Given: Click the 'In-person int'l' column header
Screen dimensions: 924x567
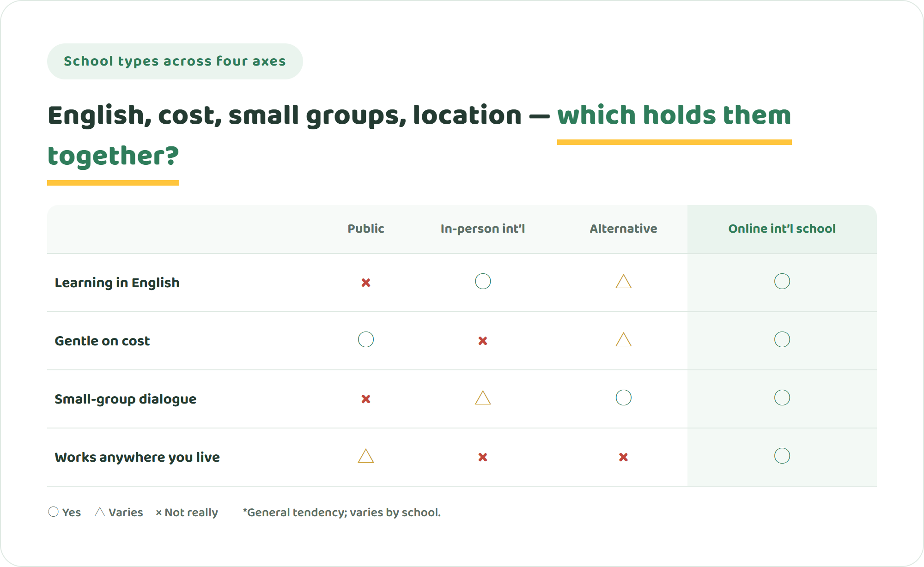Looking at the screenshot, I should click(x=483, y=229).
